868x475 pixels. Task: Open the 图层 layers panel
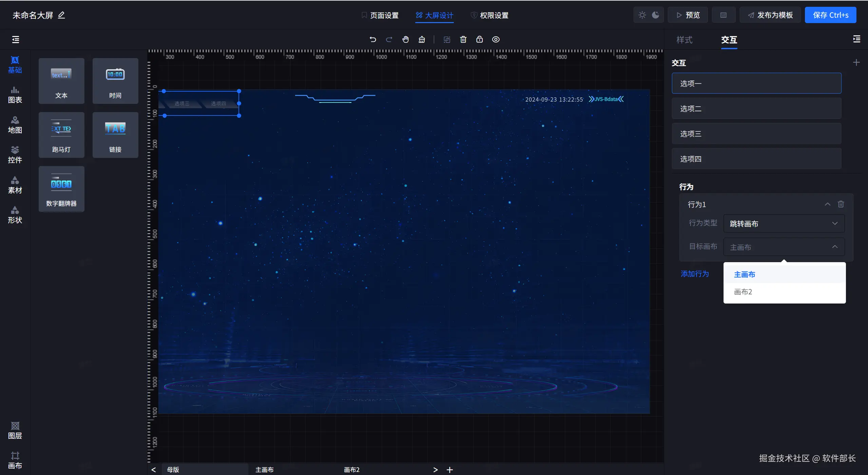(15, 430)
